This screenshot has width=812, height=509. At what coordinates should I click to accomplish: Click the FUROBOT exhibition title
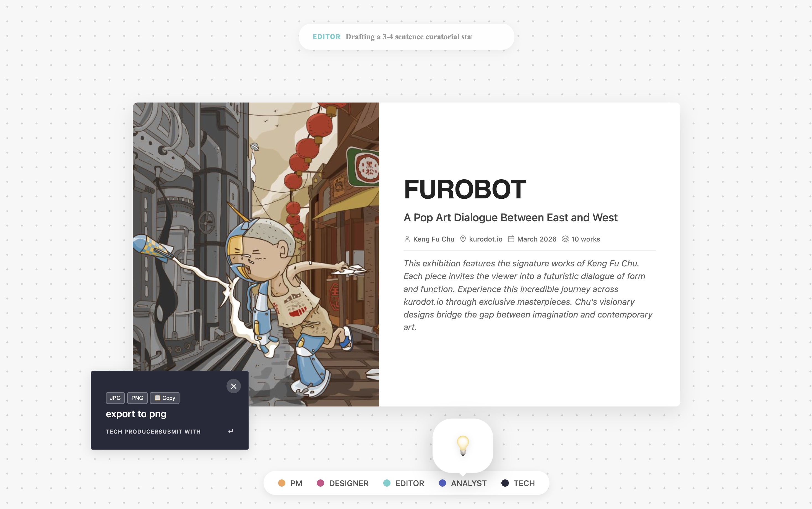click(x=465, y=190)
